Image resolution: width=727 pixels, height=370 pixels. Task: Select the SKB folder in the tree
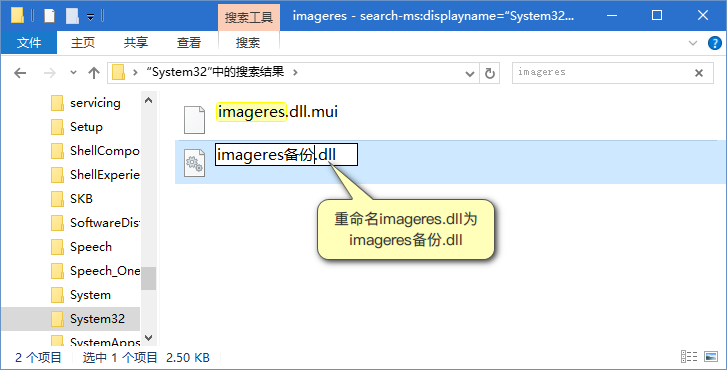tap(81, 198)
